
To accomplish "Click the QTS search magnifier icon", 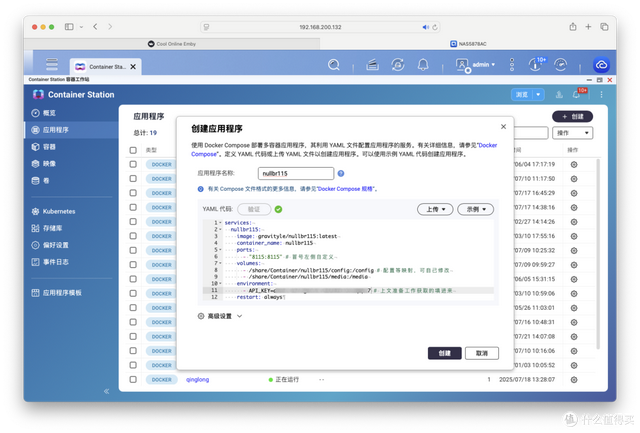I will [333, 64].
